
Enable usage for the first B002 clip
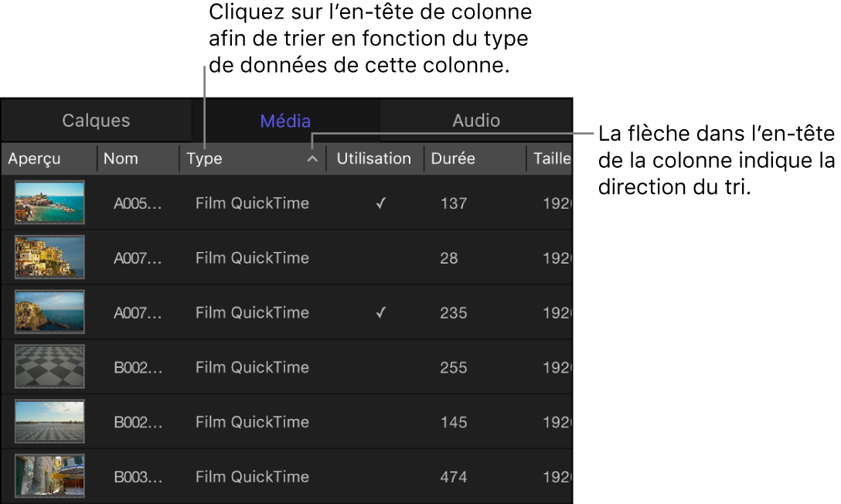[380, 367]
